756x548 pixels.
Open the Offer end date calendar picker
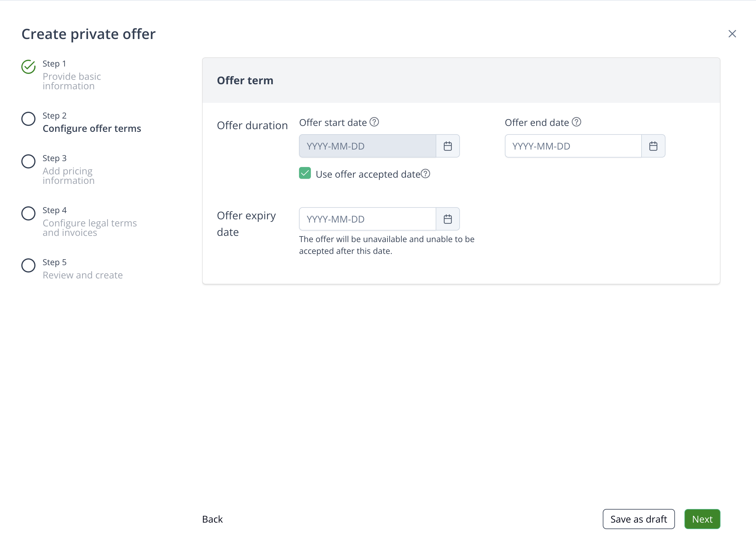coord(653,146)
